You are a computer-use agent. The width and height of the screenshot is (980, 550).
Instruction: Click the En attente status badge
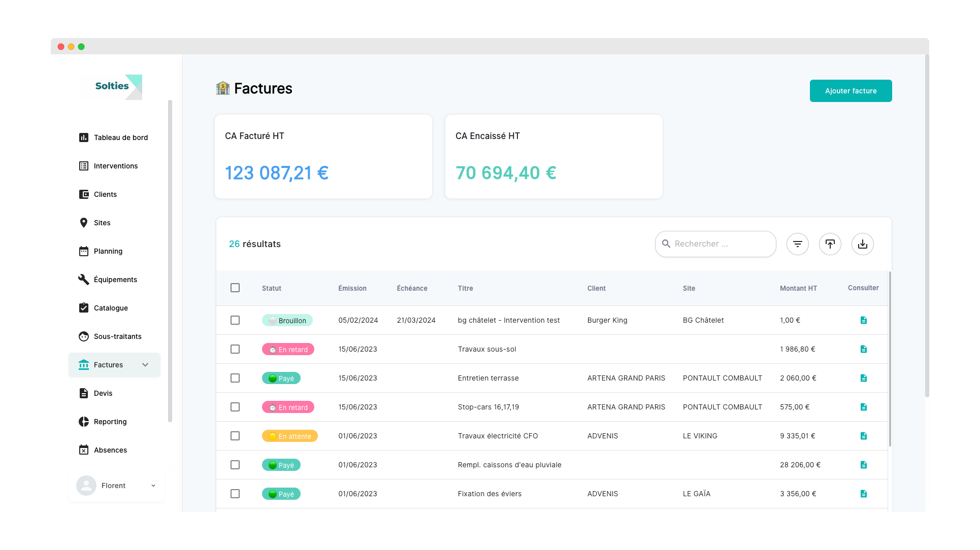(290, 436)
